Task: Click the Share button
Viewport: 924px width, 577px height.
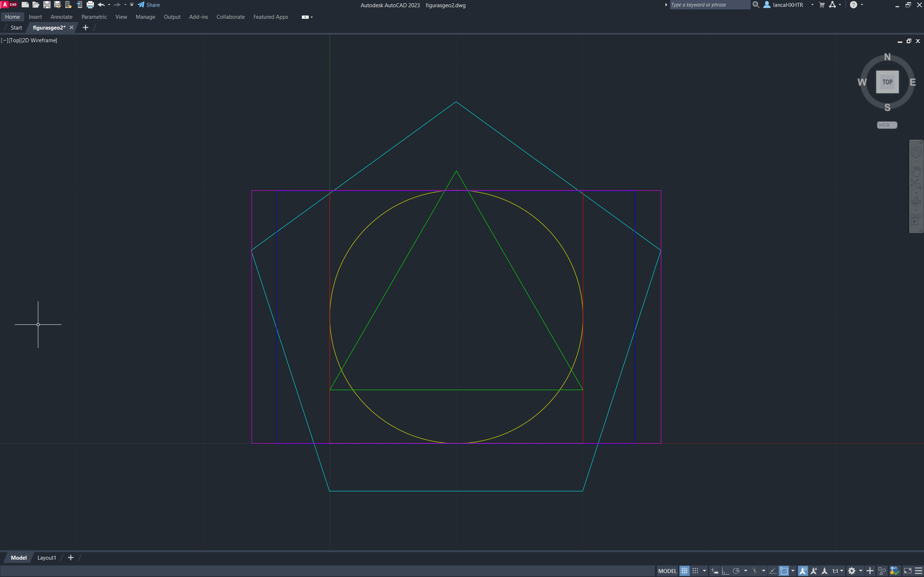Action: pyautogui.click(x=149, y=5)
